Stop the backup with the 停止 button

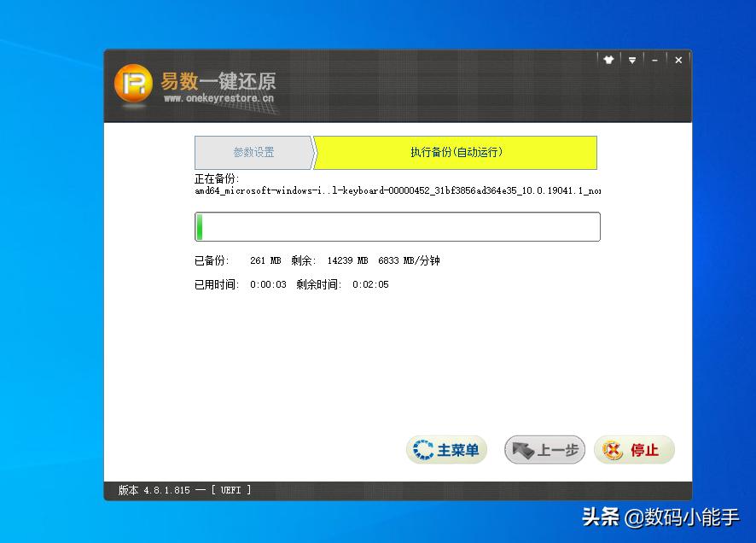pyautogui.click(x=634, y=449)
